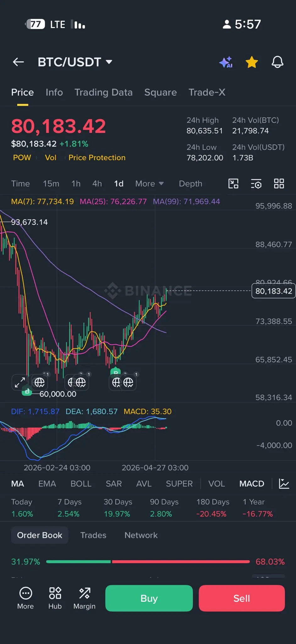Tap the status bar clock 5:57
Image resolution: width=296 pixels, height=644 pixels.
(x=248, y=24)
